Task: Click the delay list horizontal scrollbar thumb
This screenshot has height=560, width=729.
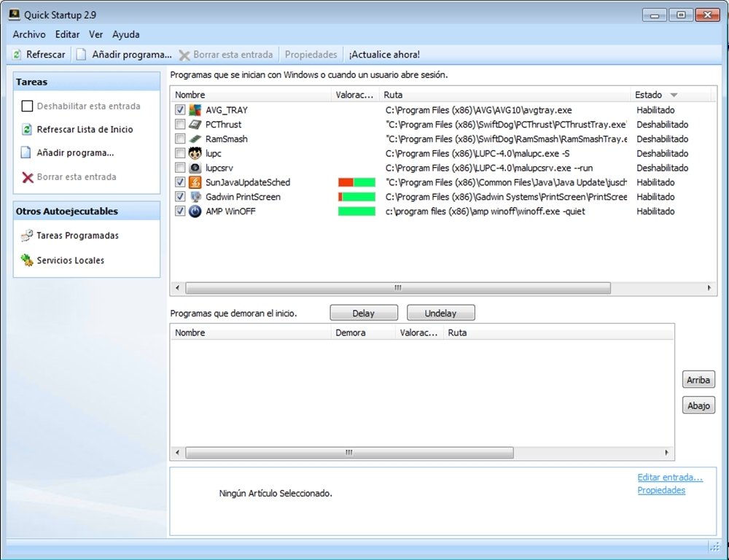Action: (349, 453)
